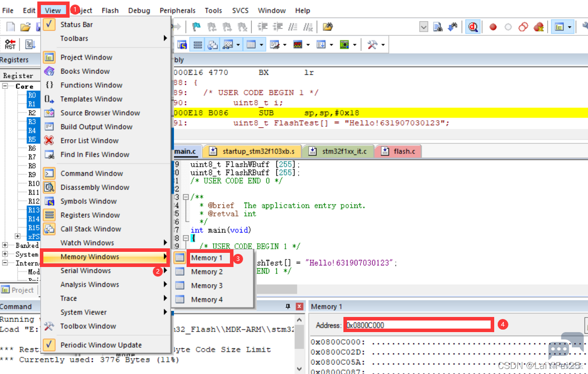The width and height of the screenshot is (588, 374).
Task: Click the Memory Address input field
Action: point(419,325)
